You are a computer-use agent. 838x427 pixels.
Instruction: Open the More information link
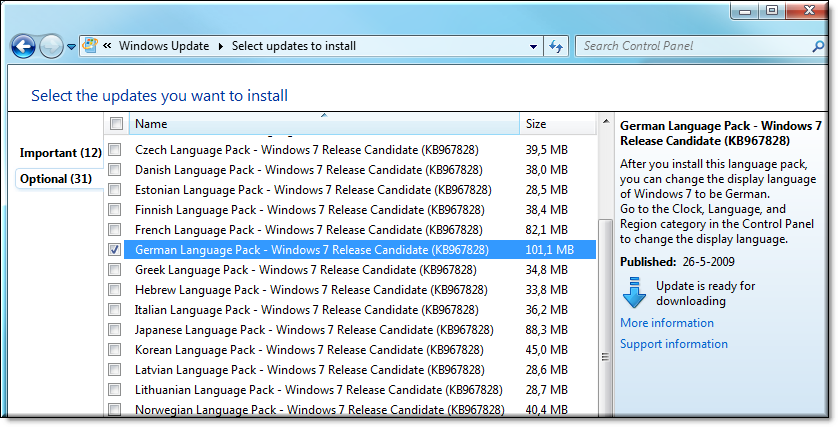coord(666,323)
